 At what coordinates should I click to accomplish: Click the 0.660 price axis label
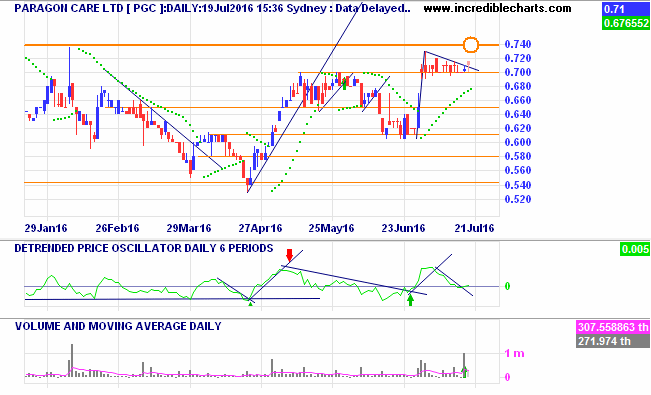tap(518, 100)
